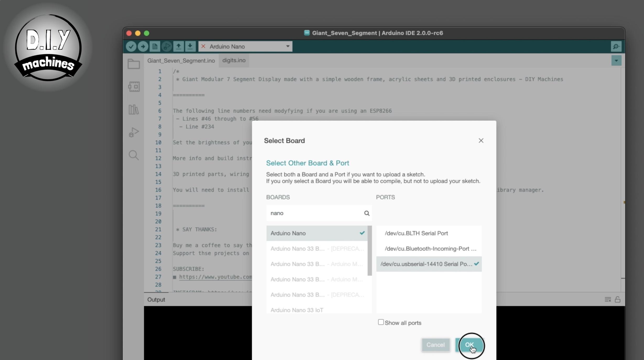Switch to the digits.ino tab
This screenshot has height=360, width=644.
234,61
